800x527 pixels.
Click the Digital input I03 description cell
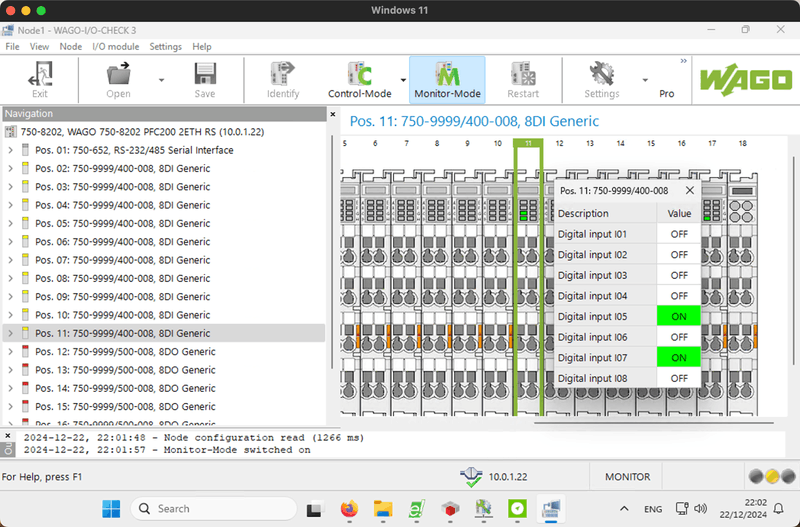(606, 275)
